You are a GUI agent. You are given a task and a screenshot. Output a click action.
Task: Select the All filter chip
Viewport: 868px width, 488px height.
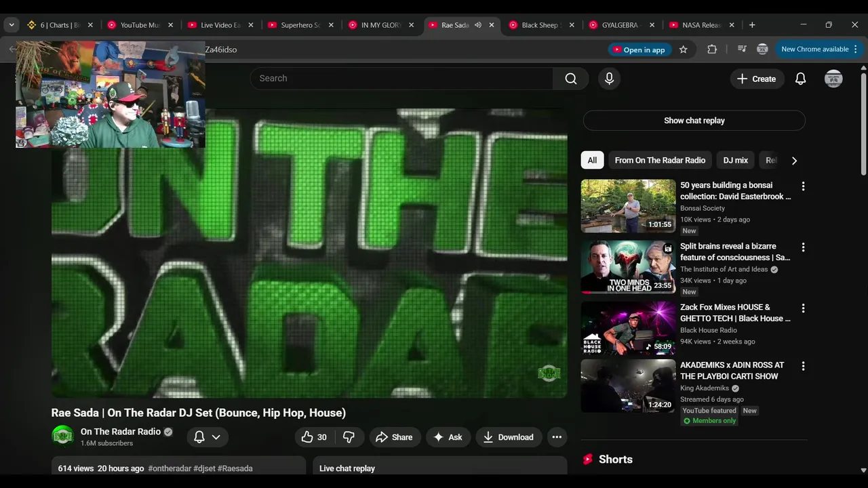(x=592, y=161)
